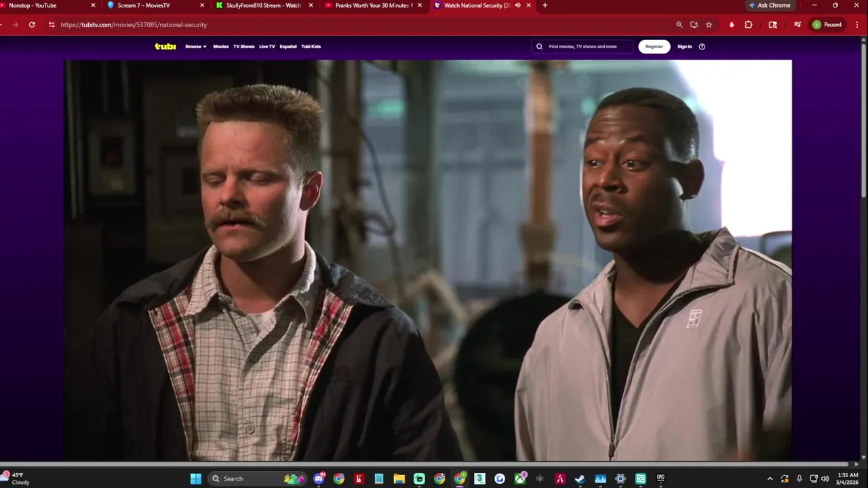Click the Windows Start button
This screenshot has height=488, width=868.
[x=196, y=479]
